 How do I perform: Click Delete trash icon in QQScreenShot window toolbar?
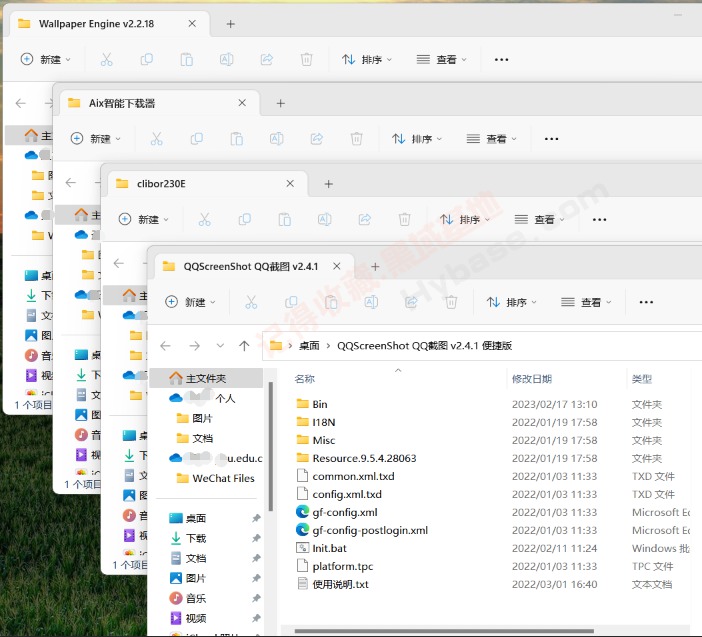point(451,303)
